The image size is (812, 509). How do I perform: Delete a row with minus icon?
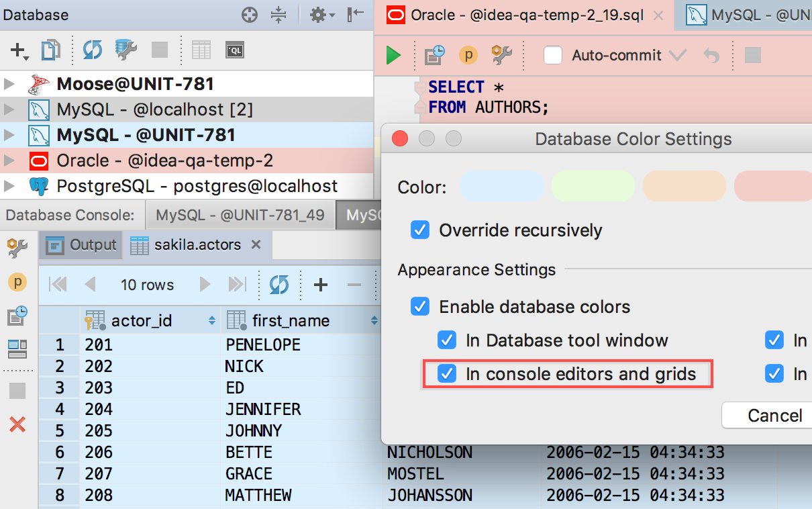click(x=354, y=285)
